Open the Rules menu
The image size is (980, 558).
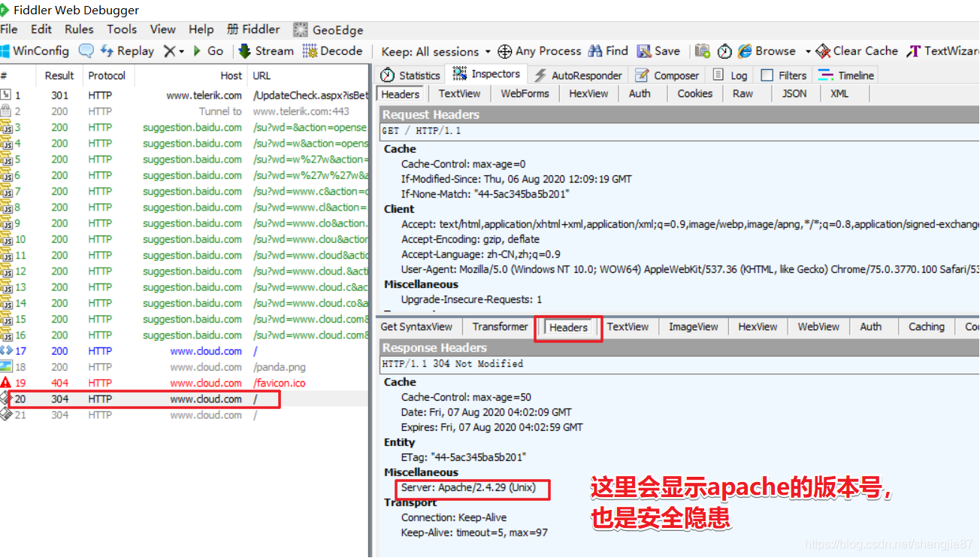(x=79, y=29)
